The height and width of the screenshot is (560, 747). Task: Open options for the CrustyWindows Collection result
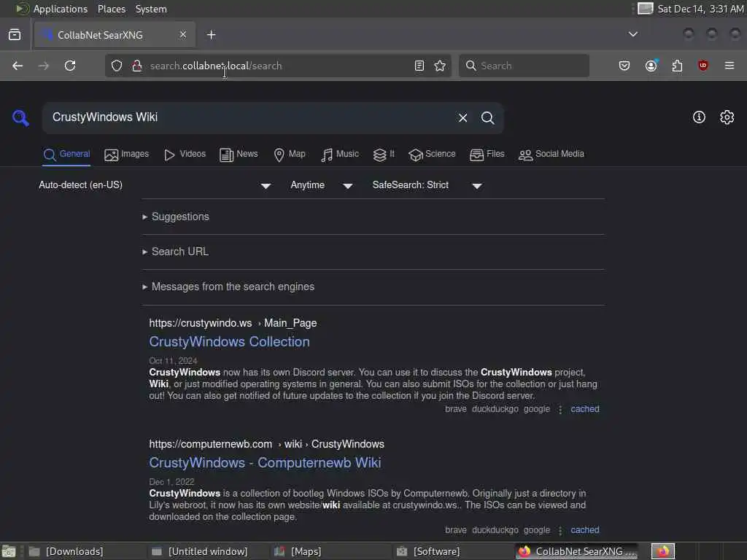click(x=560, y=410)
